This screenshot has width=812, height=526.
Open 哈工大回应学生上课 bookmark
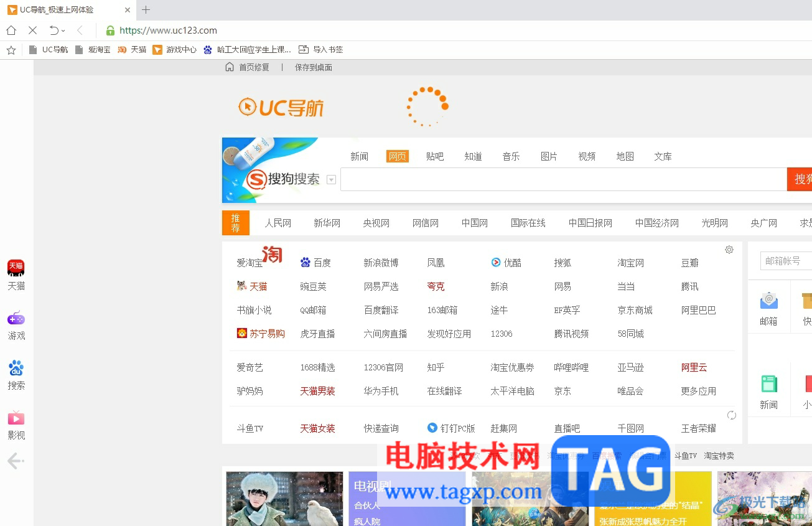tap(248, 50)
